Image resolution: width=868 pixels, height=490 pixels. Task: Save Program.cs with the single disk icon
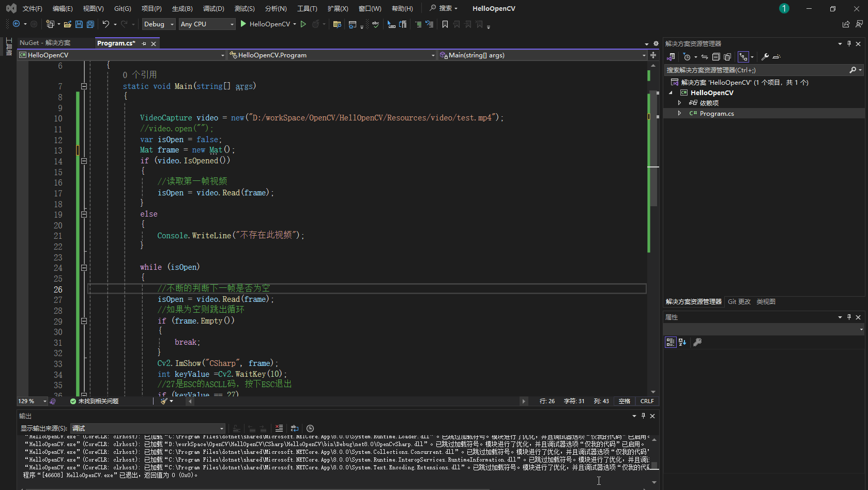click(x=79, y=24)
